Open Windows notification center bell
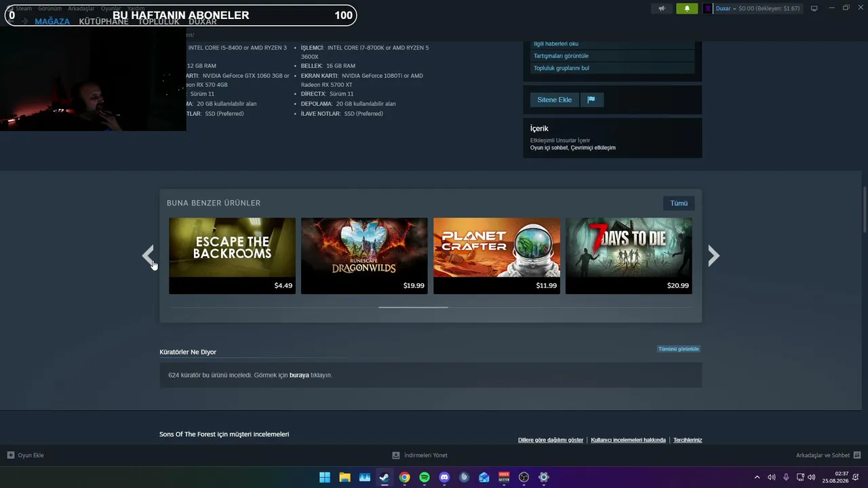Screen dimensions: 868x488 pos(857,477)
